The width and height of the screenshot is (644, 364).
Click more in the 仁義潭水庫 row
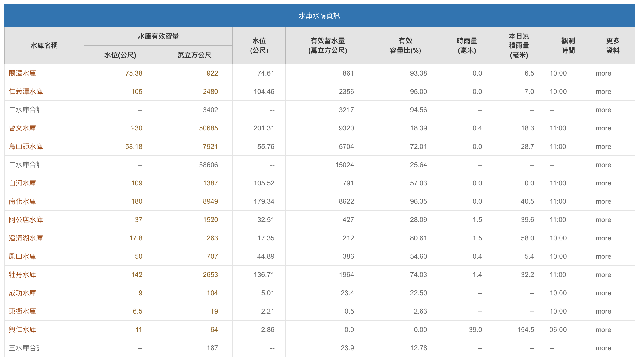pyautogui.click(x=603, y=92)
